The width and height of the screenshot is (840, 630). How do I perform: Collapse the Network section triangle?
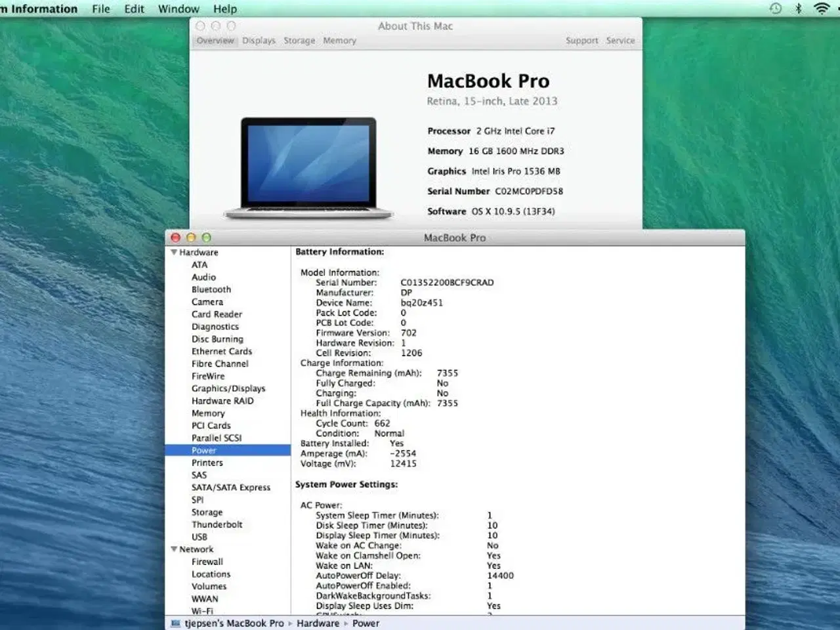tap(174, 549)
